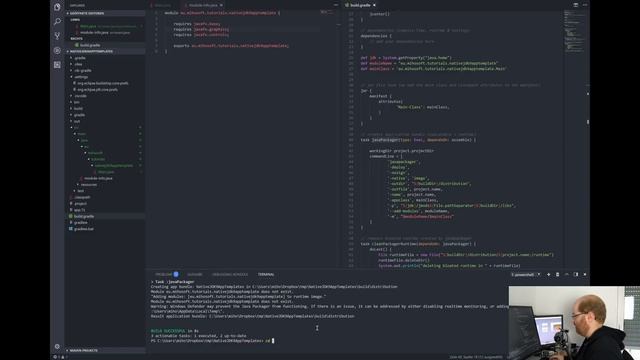Switch to the Debug Console tab
The image size is (640, 360).
pyautogui.click(x=230, y=274)
